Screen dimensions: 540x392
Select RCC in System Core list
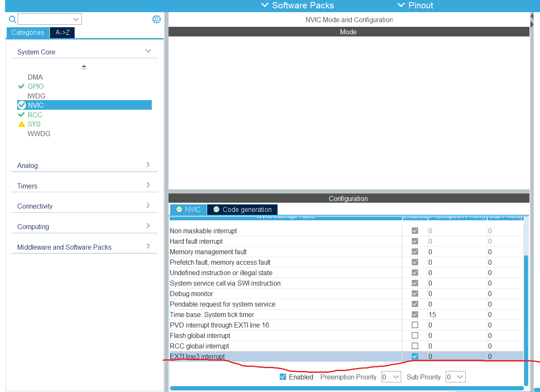click(35, 115)
